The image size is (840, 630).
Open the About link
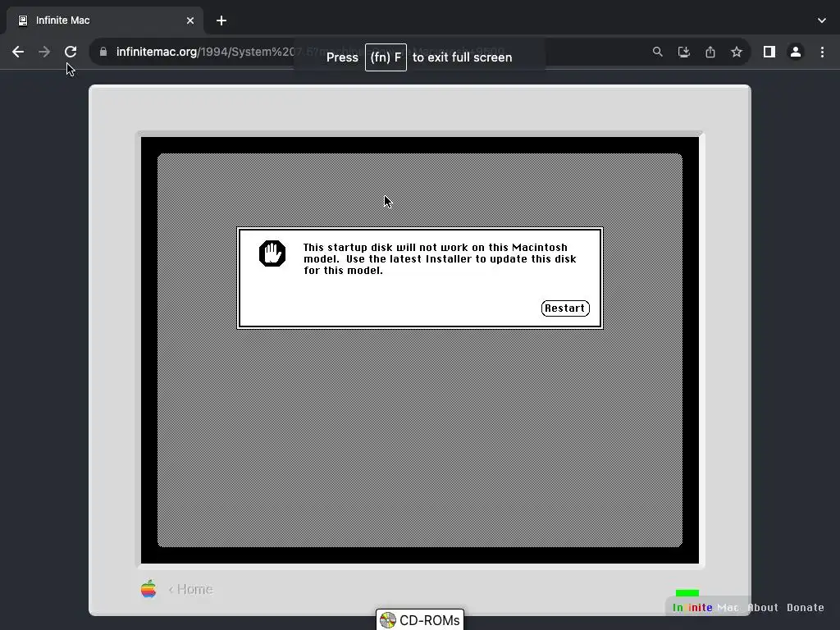coord(762,608)
